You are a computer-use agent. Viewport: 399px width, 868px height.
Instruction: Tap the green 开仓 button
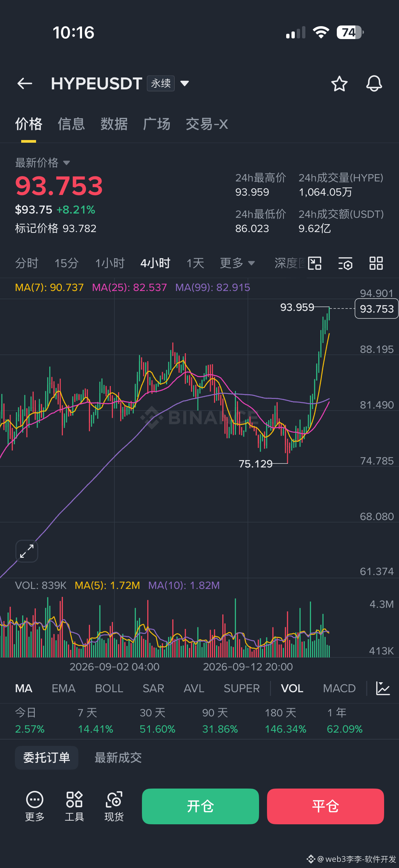[200, 806]
